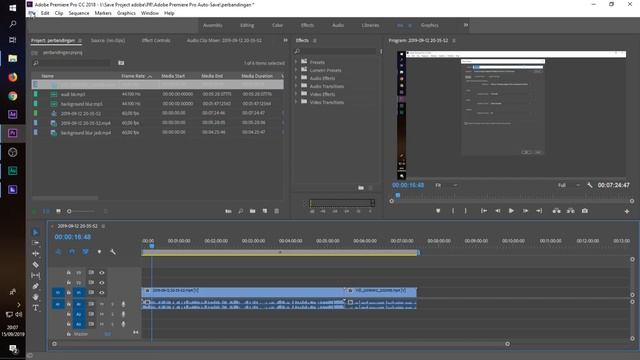Viewport: 640px width, 360px height.
Task: Toggle V3 track output eye
Action: [102, 273]
